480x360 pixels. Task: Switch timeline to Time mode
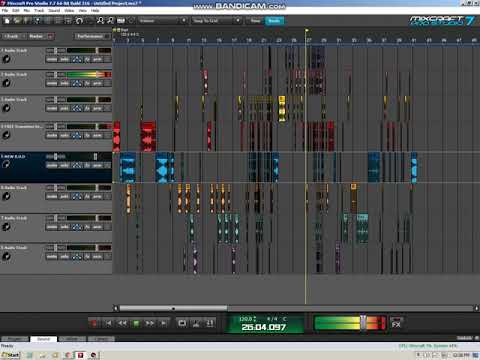(x=255, y=21)
